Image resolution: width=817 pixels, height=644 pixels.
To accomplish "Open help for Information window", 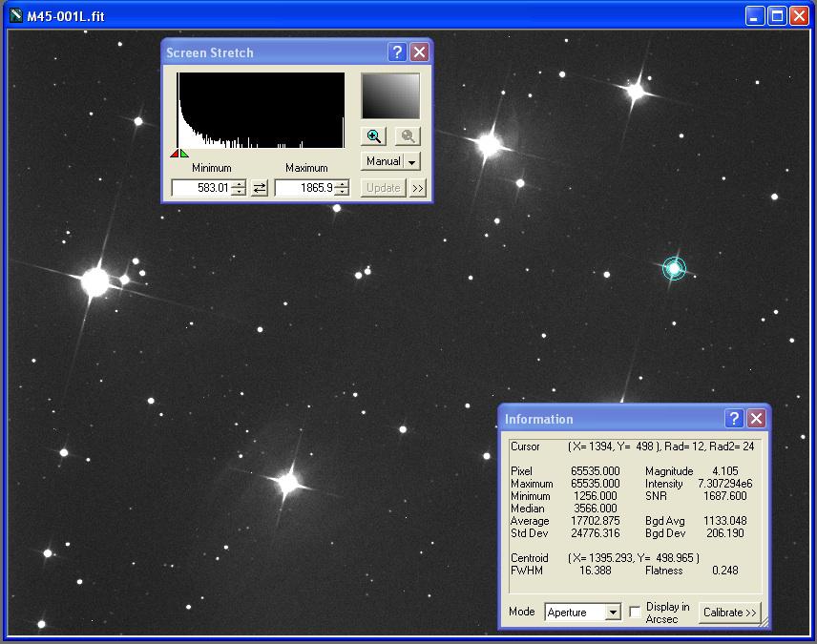I will (x=734, y=418).
